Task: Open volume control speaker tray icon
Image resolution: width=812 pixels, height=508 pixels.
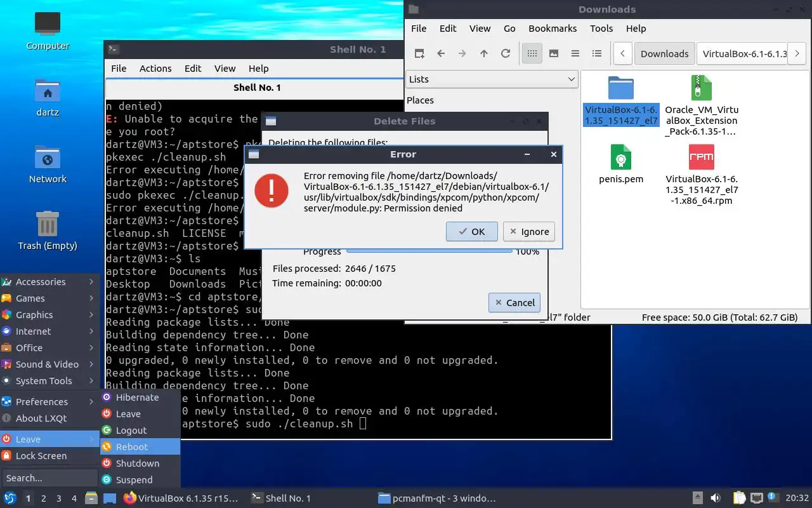Action: click(715, 498)
